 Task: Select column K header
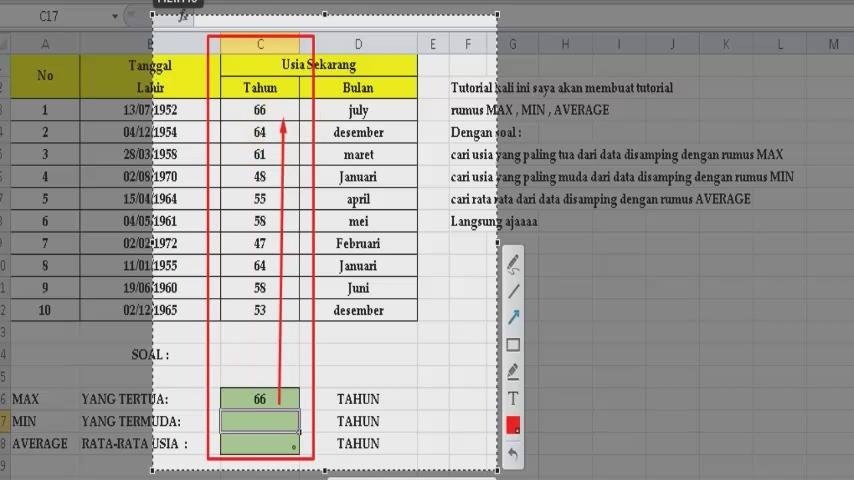coord(725,44)
